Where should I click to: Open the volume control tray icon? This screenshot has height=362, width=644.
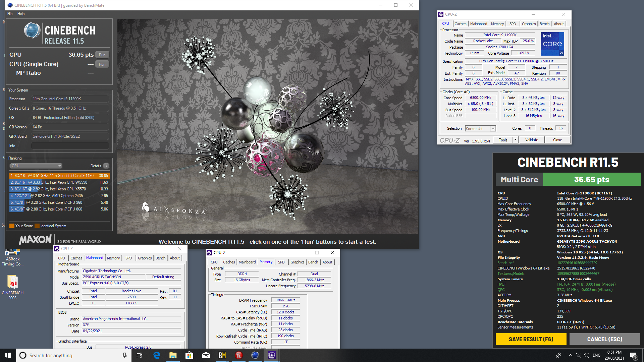587,355
